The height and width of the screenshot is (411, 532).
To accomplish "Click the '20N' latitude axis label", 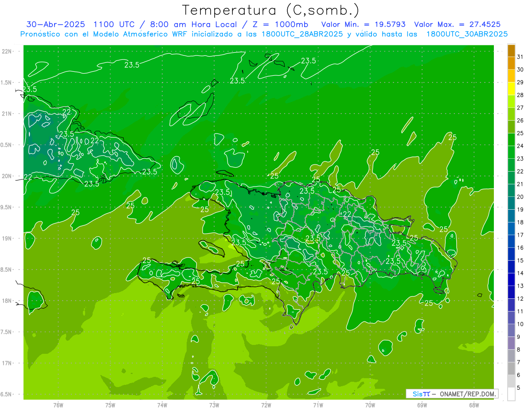I will click(x=7, y=176).
